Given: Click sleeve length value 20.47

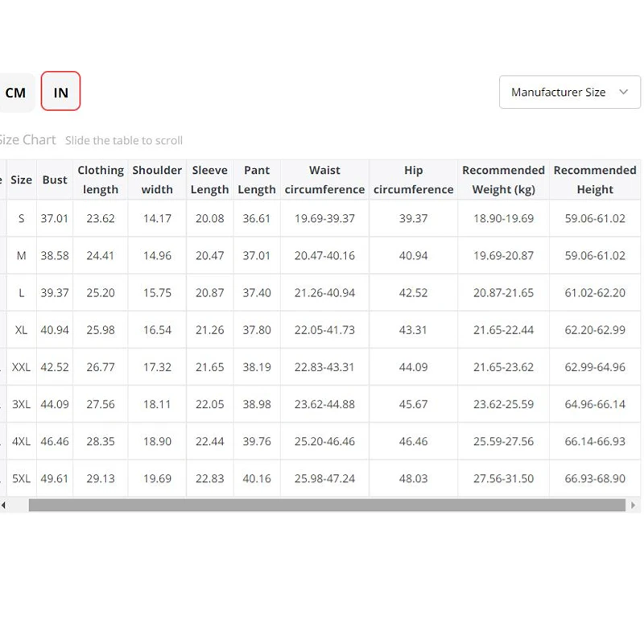Looking at the screenshot, I should pos(210,256).
